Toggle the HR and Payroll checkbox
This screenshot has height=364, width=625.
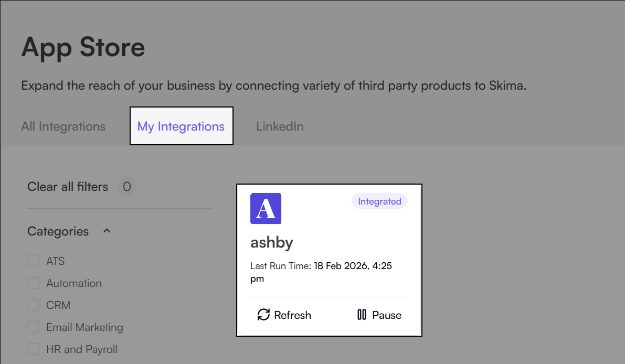click(34, 349)
